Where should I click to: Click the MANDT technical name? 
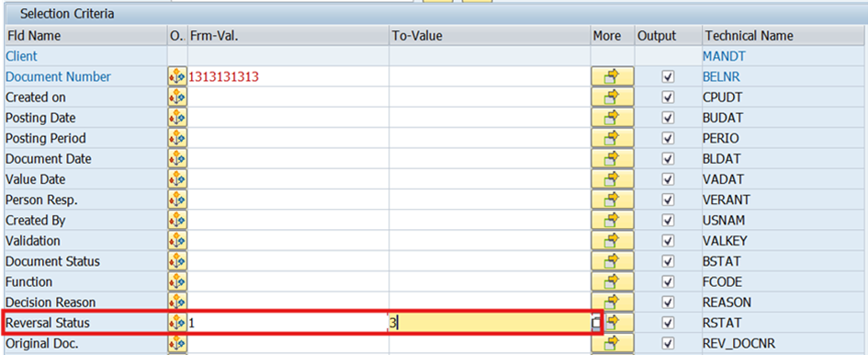(x=724, y=56)
